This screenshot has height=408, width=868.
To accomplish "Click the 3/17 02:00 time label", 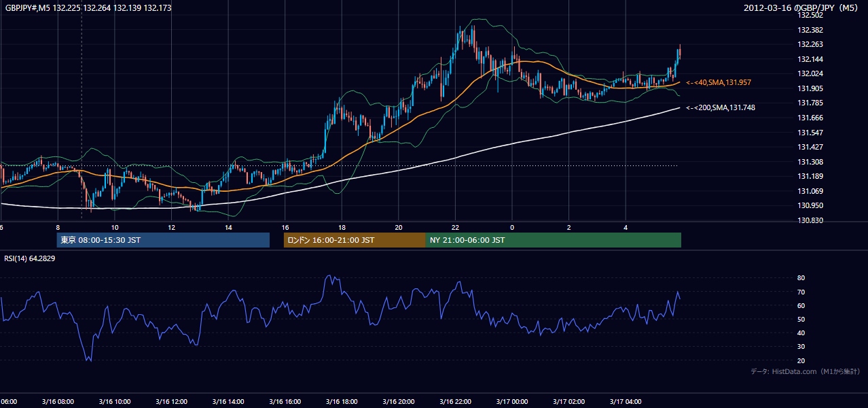I will coord(568,402).
